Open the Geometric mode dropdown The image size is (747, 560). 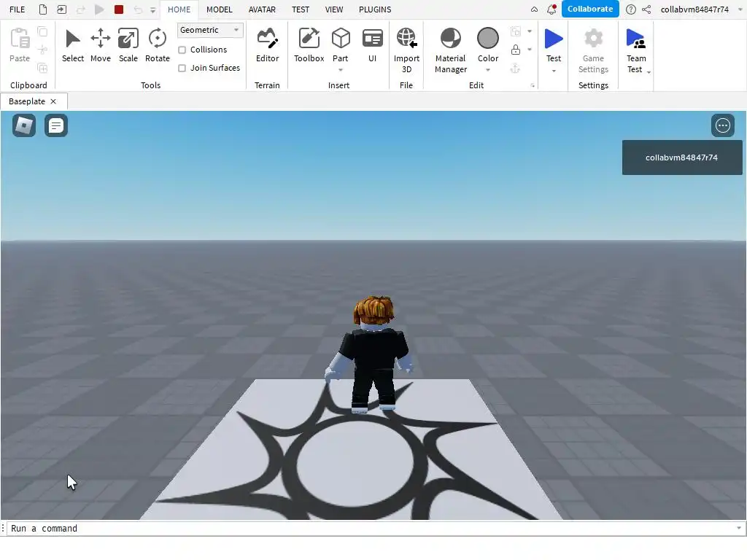[210, 30]
